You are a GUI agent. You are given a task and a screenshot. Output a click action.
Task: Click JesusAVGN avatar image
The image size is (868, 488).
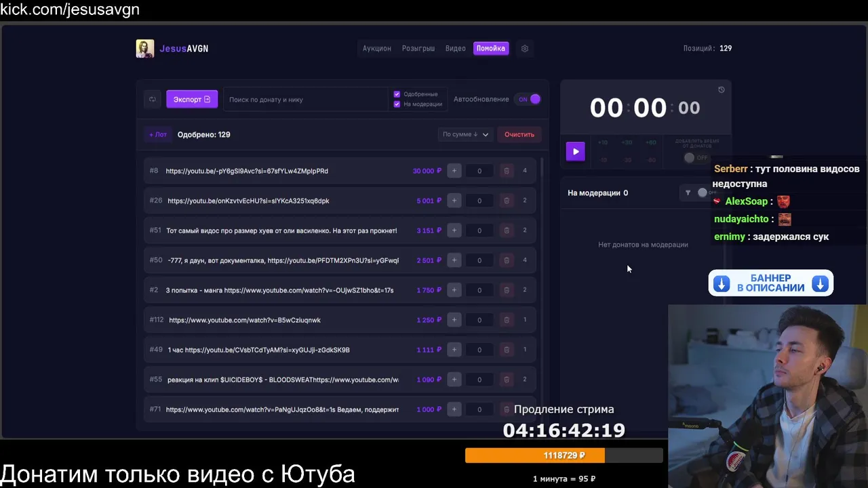(x=144, y=49)
